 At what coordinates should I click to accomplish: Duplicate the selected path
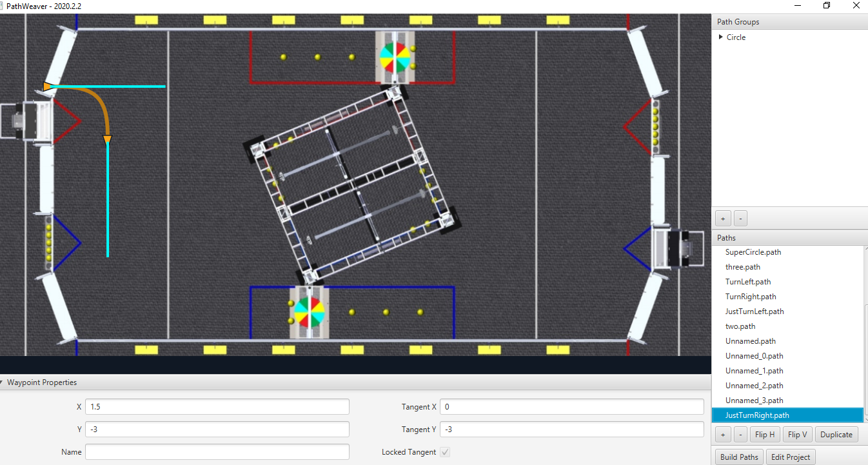(x=836, y=435)
